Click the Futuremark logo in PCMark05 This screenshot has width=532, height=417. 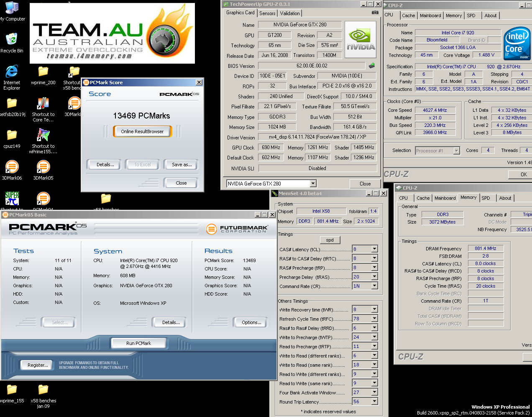coord(237,229)
